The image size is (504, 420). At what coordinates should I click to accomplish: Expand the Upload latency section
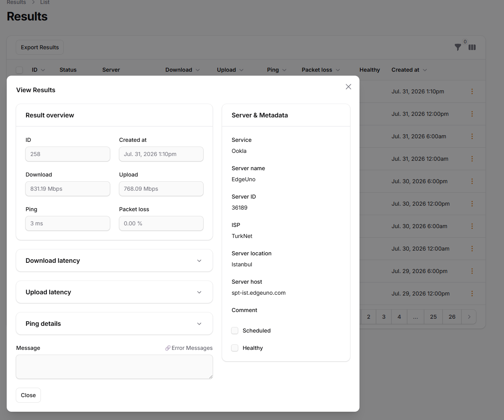(114, 292)
